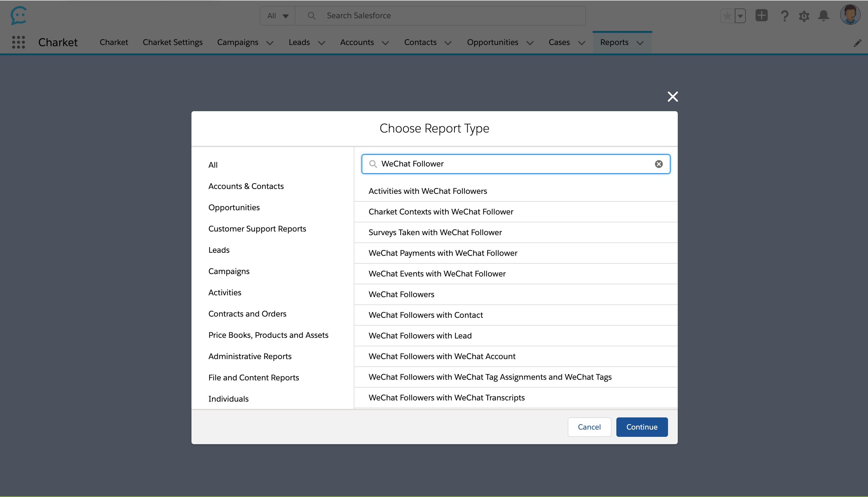Viewport: 868px width, 497px height.
Task: Open the Contacts navigation tab
Action: click(420, 42)
